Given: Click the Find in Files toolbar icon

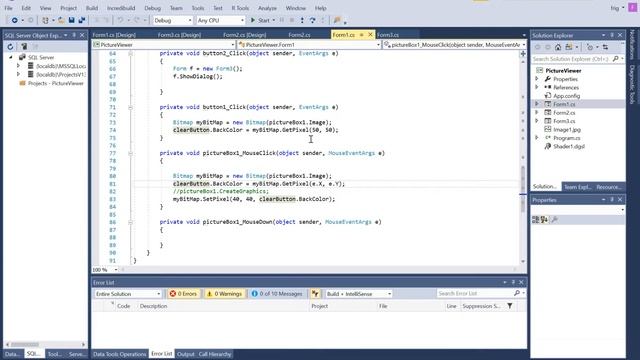Looking at the screenshot, I should [x=337, y=20].
